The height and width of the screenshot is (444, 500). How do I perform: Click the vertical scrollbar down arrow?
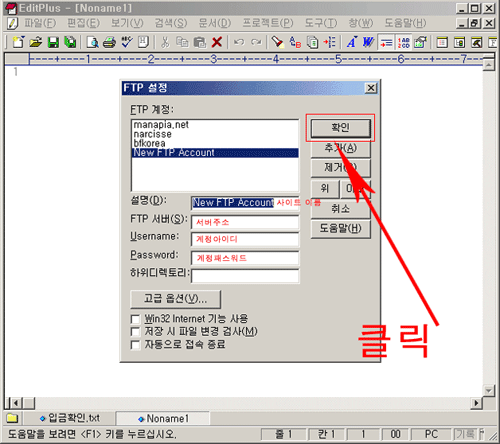[x=489, y=390]
